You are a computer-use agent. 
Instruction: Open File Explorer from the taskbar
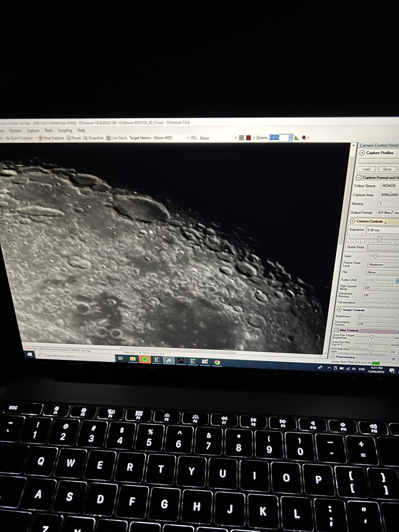(132, 360)
